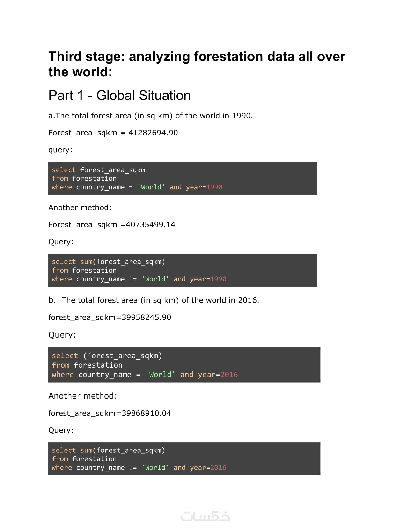The width and height of the screenshot is (411, 532).
Task: Click the second "Another method:" label
Action: [x=82, y=396]
